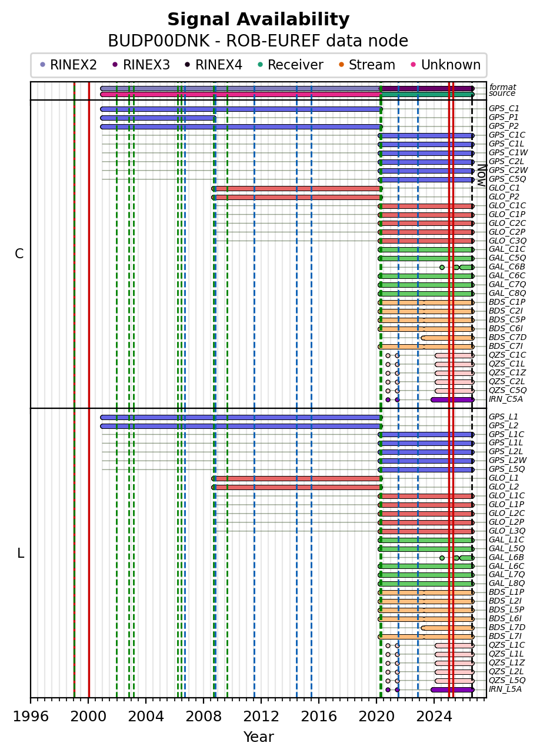Select the GLO_L1 row label
Screen dimensions: 540x756
[504, 478]
